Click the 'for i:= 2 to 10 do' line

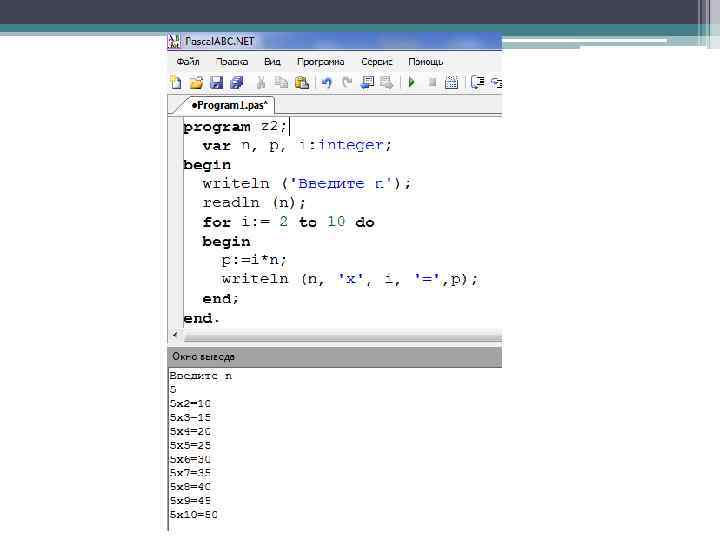pos(288,222)
